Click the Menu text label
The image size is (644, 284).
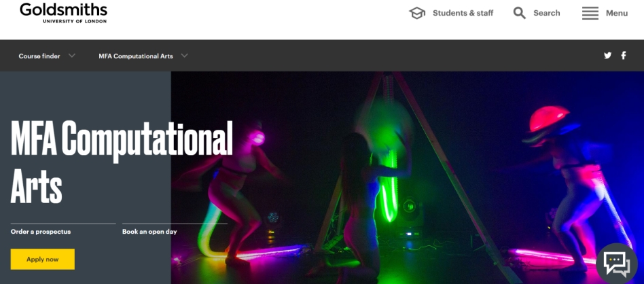[617, 13]
